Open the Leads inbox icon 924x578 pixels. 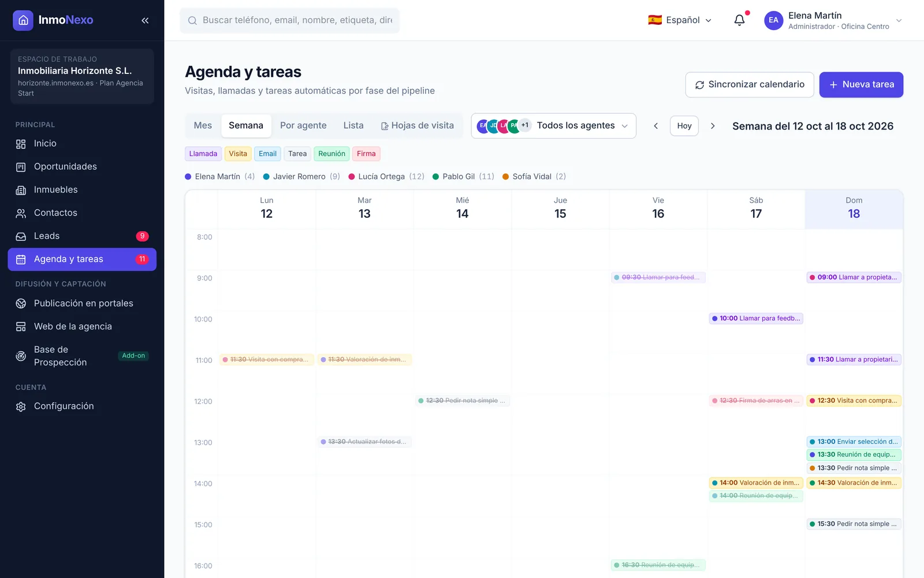(21, 236)
